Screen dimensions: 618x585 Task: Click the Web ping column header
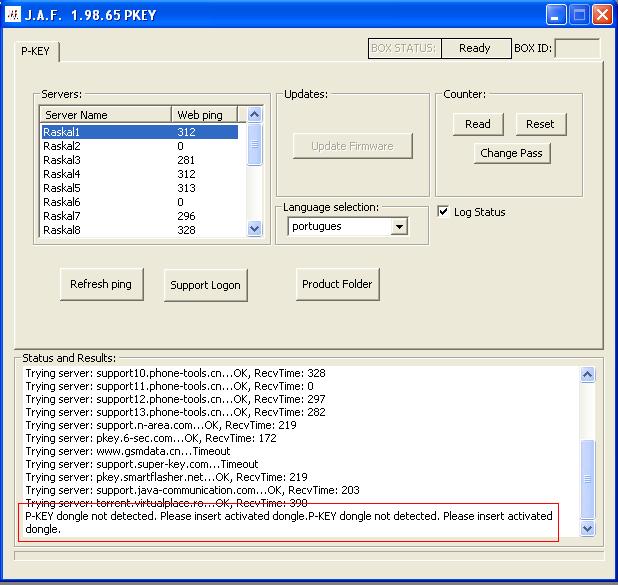pyautogui.click(x=205, y=115)
